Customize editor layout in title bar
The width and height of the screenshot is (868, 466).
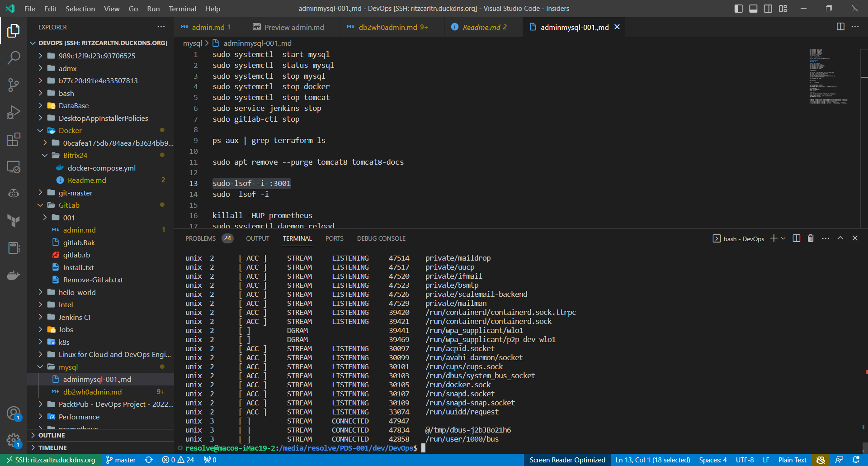tap(783, 9)
